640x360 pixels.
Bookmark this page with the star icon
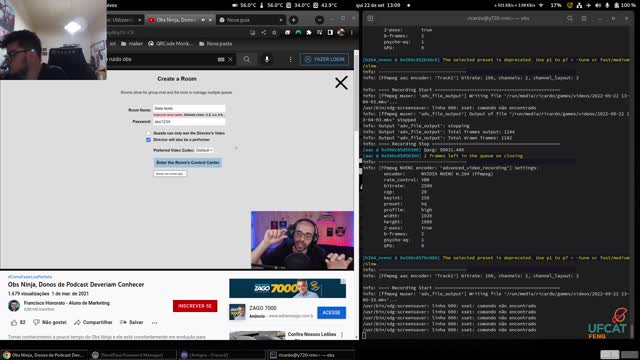pyautogui.click(x=274, y=32)
